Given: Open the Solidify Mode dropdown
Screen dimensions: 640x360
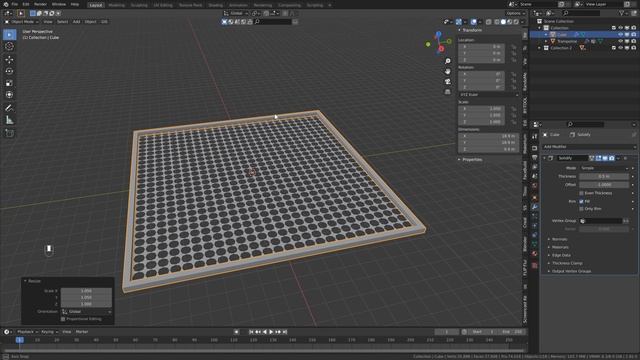Looking at the screenshot, I should pos(604,168).
